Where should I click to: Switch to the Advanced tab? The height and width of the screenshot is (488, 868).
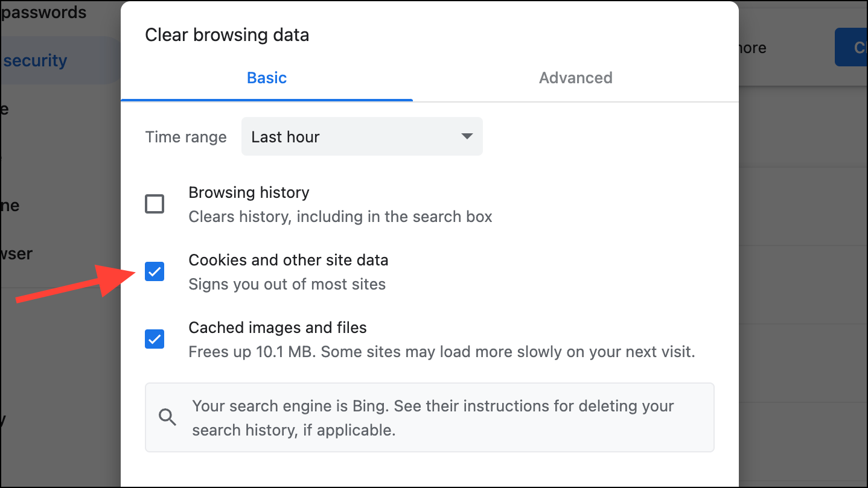click(x=575, y=78)
